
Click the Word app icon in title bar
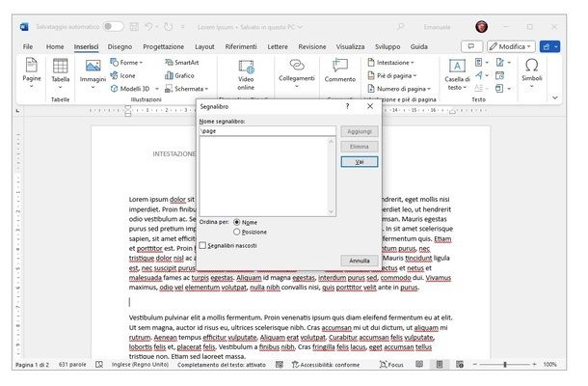coord(24,27)
